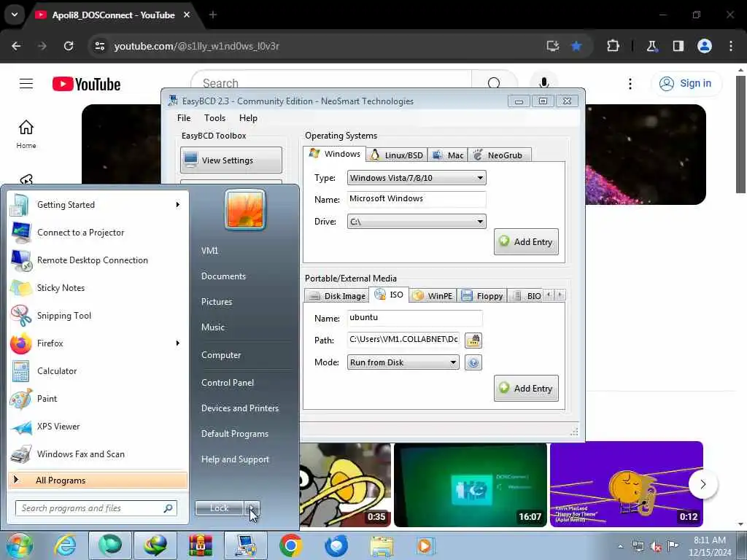747x560 pixels.
Task: Open EasyBCD Help menu
Action: click(248, 118)
